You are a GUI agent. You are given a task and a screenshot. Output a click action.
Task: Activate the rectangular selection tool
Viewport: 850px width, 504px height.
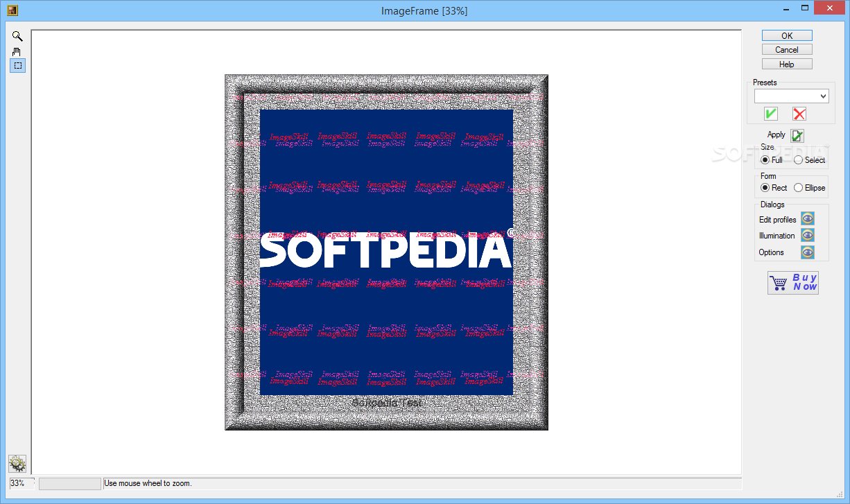(17, 66)
